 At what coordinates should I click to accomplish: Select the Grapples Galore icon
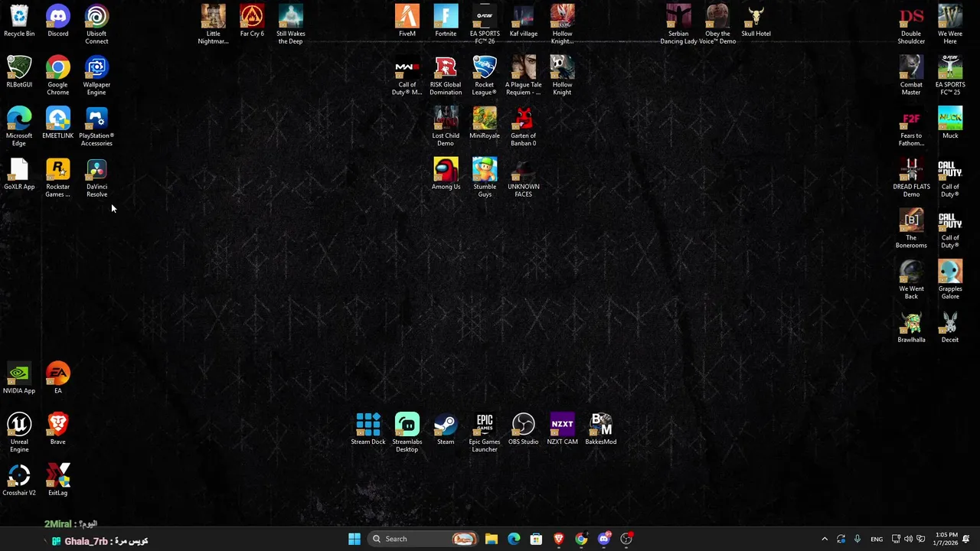coord(950,280)
